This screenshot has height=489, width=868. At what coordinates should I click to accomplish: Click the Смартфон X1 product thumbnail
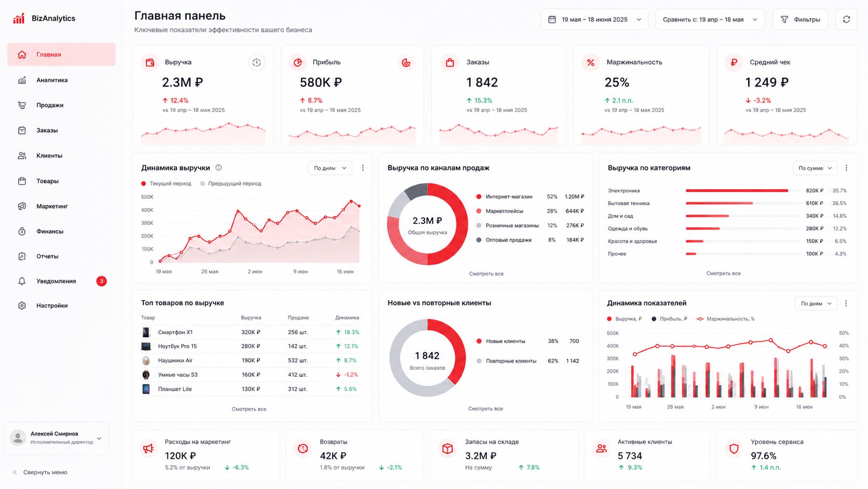click(x=146, y=333)
